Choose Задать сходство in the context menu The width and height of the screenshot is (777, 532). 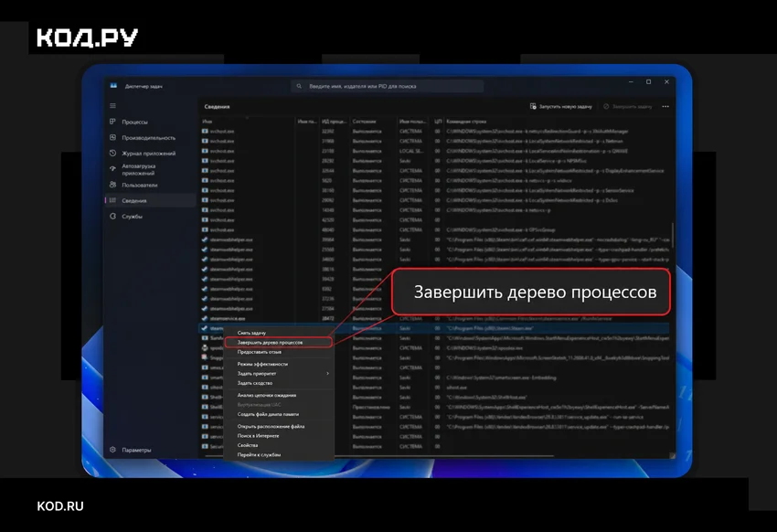point(255,383)
